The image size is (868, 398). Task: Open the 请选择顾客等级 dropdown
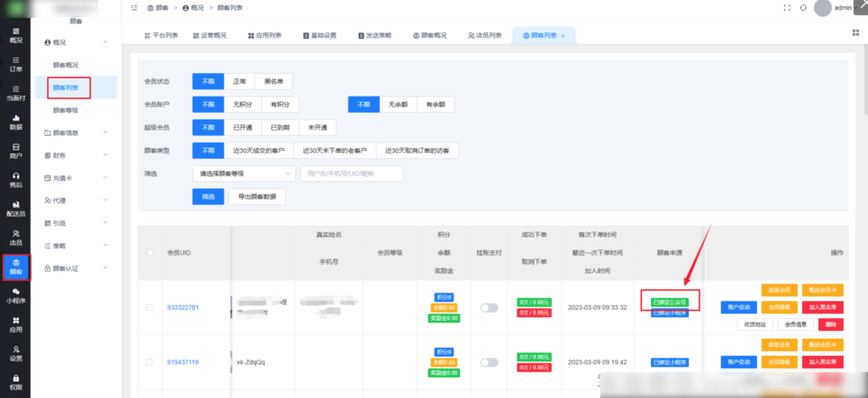[242, 173]
